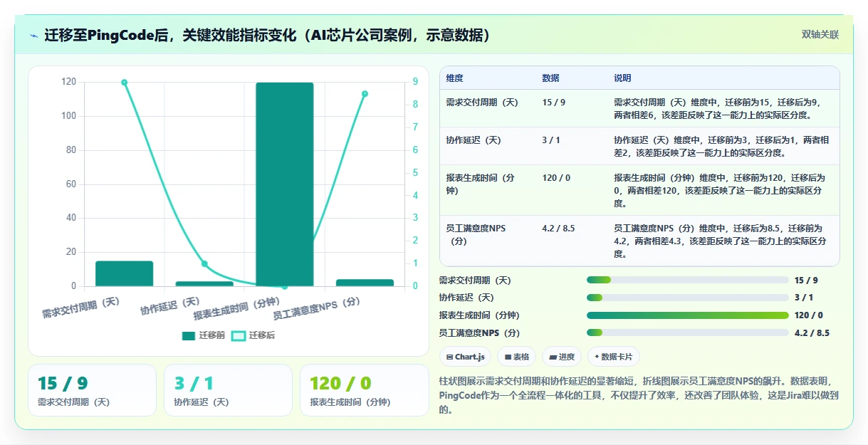
Task: Click the line point above 员工满意度NPS bar
Action: [x=365, y=94]
